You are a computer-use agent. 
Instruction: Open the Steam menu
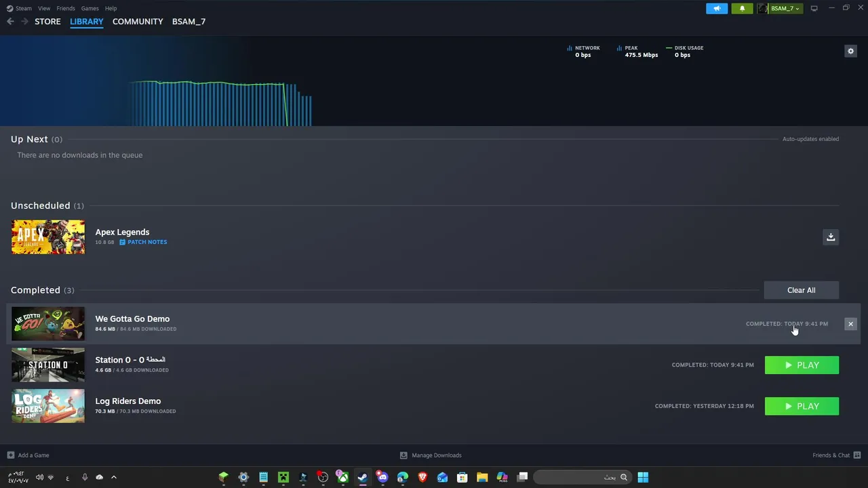[x=19, y=8]
